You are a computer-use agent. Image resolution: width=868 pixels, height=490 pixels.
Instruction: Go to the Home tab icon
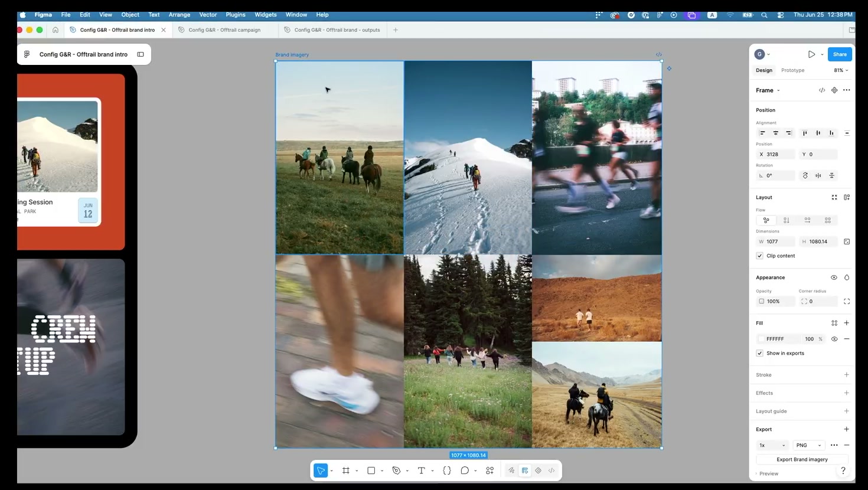coord(56,30)
